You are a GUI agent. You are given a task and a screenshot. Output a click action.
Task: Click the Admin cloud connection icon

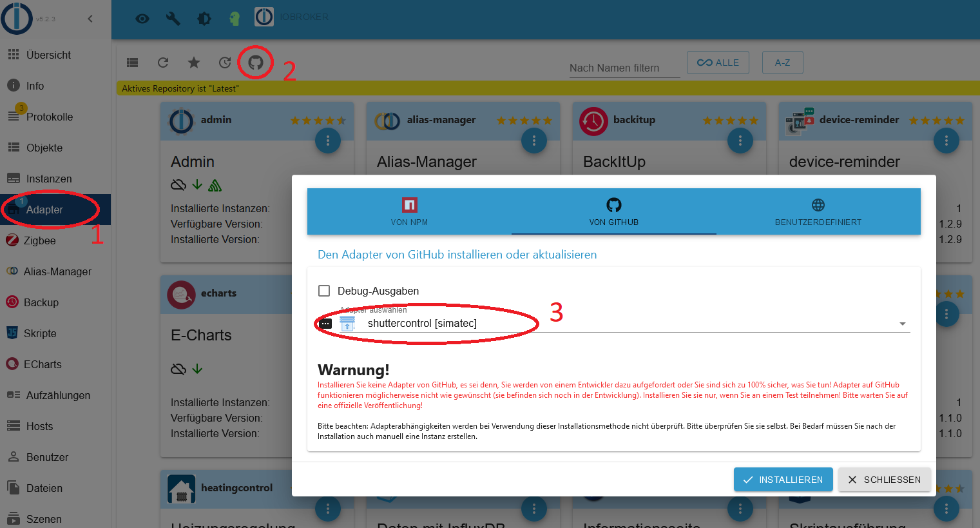click(x=178, y=185)
